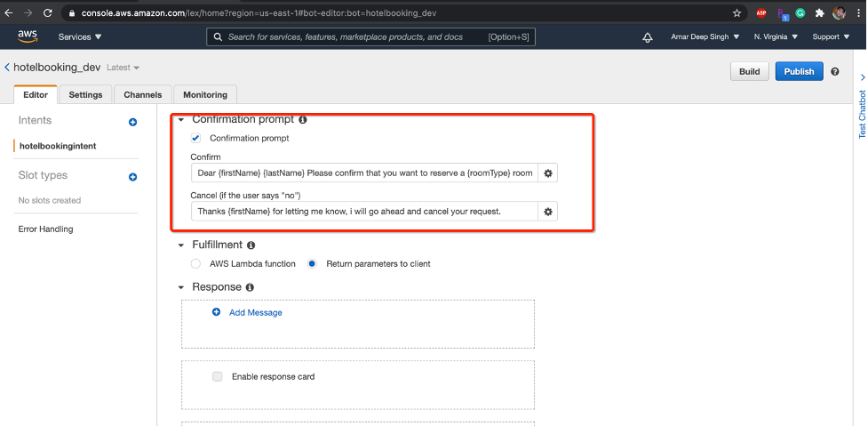The height and width of the screenshot is (426, 868).
Task: Switch to the Channels tab
Action: click(x=142, y=95)
